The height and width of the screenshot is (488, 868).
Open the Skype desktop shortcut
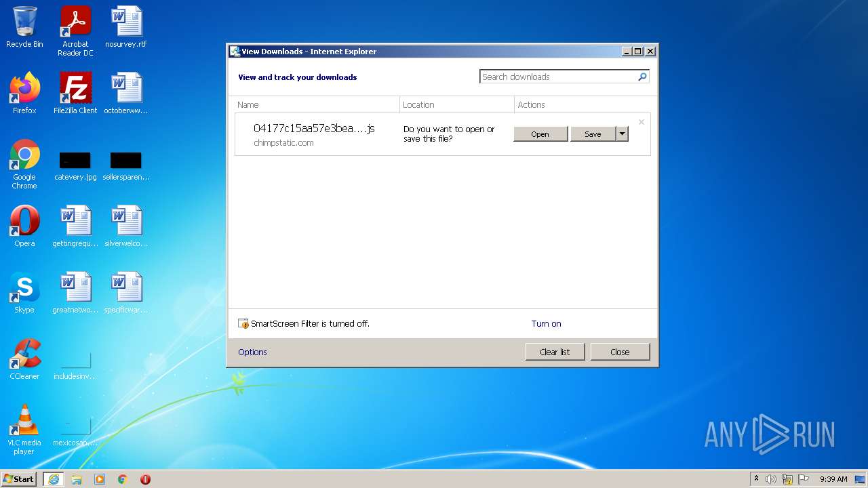click(24, 293)
